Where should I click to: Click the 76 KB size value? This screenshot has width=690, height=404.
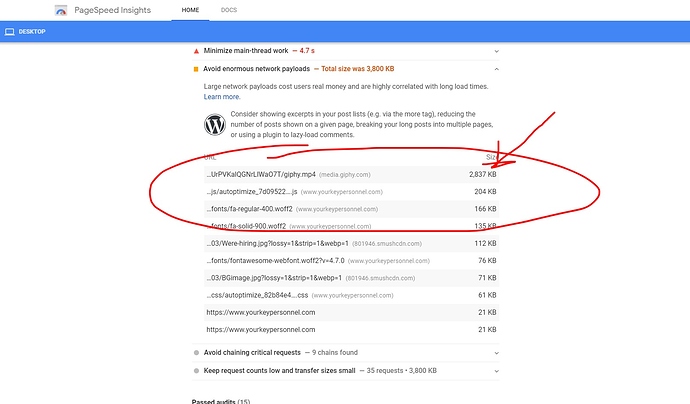point(487,261)
